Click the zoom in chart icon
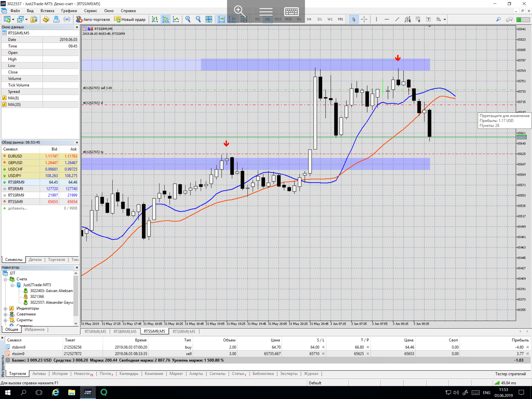The height and width of the screenshot is (399, 532). click(188, 19)
